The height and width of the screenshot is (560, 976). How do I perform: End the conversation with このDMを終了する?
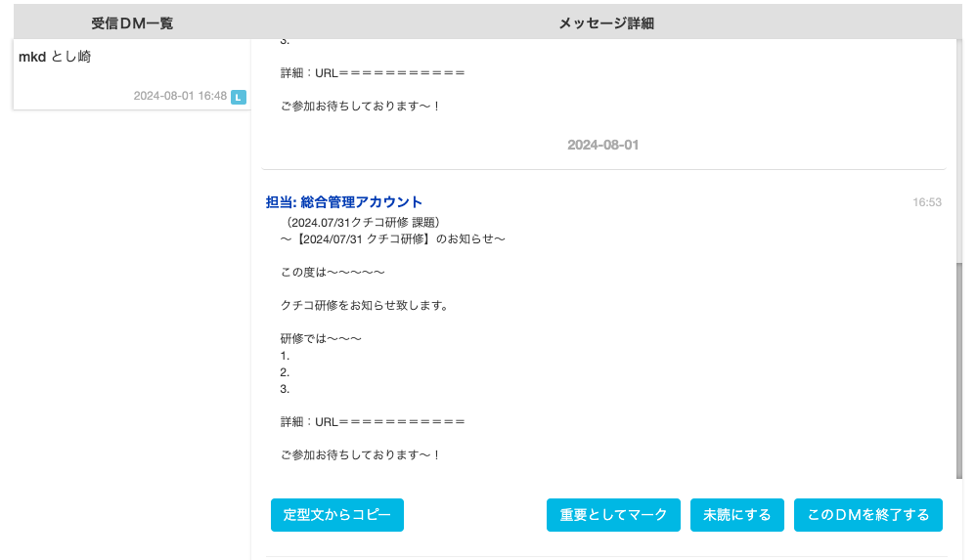868,515
